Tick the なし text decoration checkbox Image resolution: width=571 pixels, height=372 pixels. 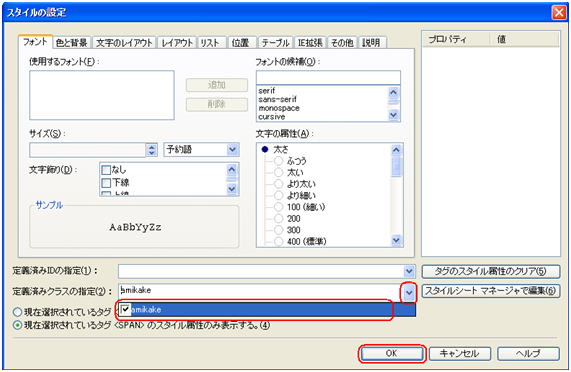point(106,170)
